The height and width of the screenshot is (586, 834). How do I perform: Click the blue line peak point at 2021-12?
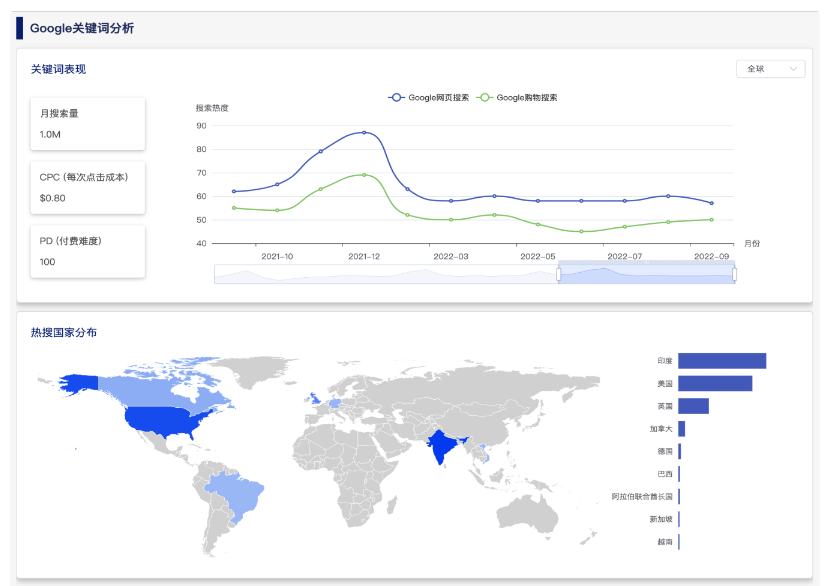(x=364, y=132)
